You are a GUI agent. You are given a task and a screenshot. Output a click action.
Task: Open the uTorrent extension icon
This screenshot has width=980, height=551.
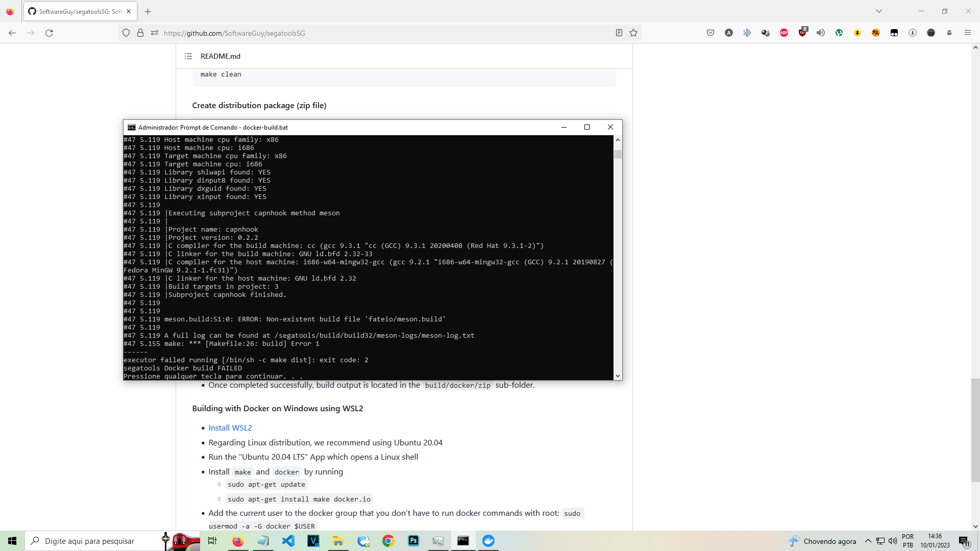(839, 32)
